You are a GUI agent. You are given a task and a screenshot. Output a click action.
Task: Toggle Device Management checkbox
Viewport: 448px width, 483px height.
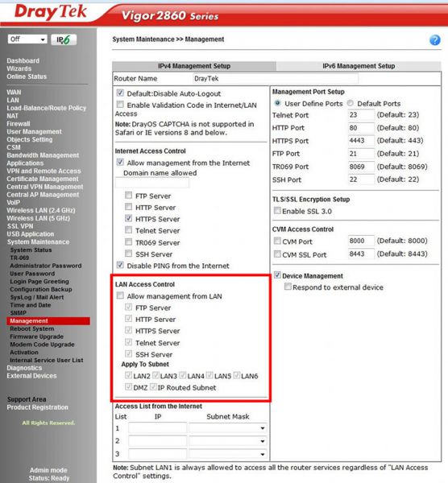pyautogui.click(x=277, y=275)
